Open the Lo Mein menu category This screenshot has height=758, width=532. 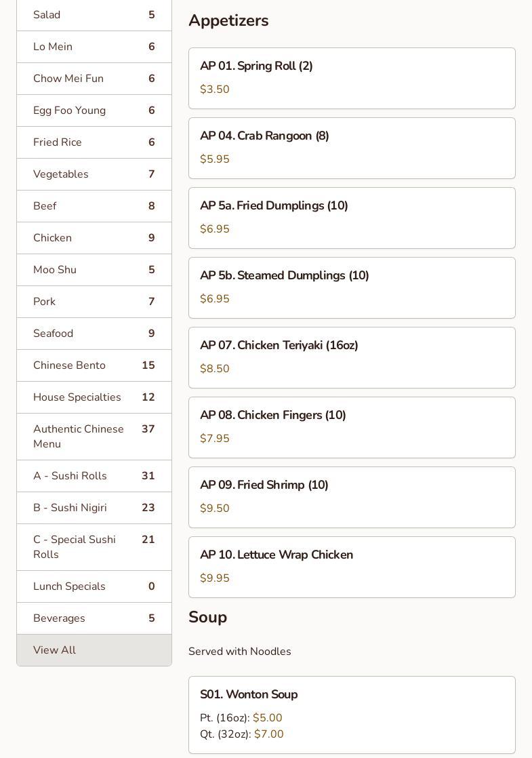94,47
